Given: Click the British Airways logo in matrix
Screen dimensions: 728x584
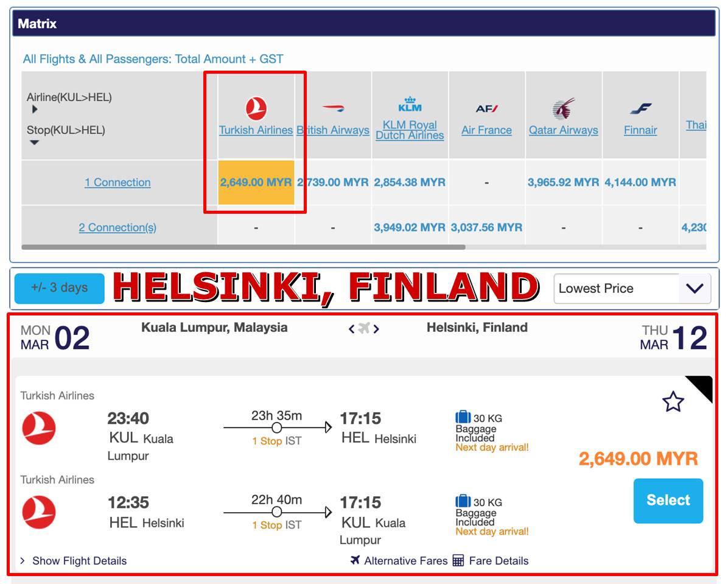Looking at the screenshot, I should (x=333, y=109).
